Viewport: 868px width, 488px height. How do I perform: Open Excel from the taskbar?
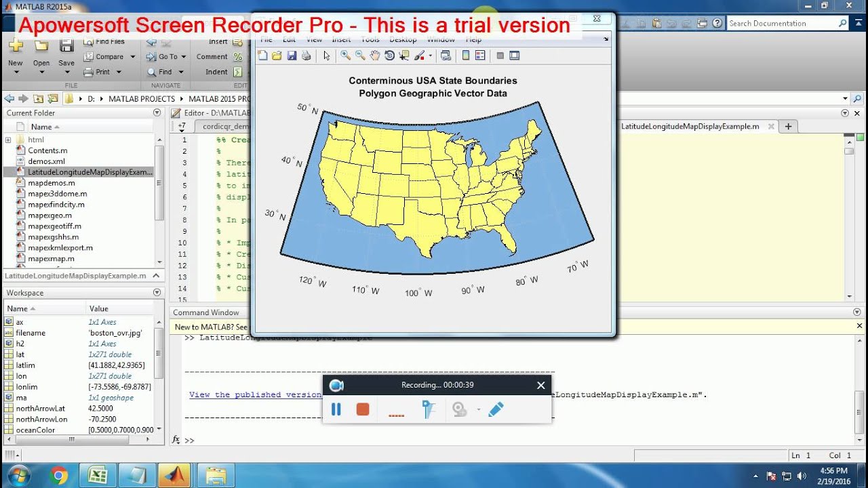coord(98,476)
